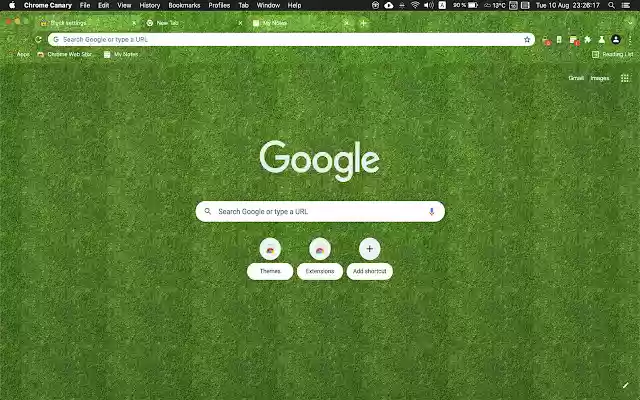The height and width of the screenshot is (400, 640).
Task: Click the magnifier icon in Google search box
Action: point(208,211)
